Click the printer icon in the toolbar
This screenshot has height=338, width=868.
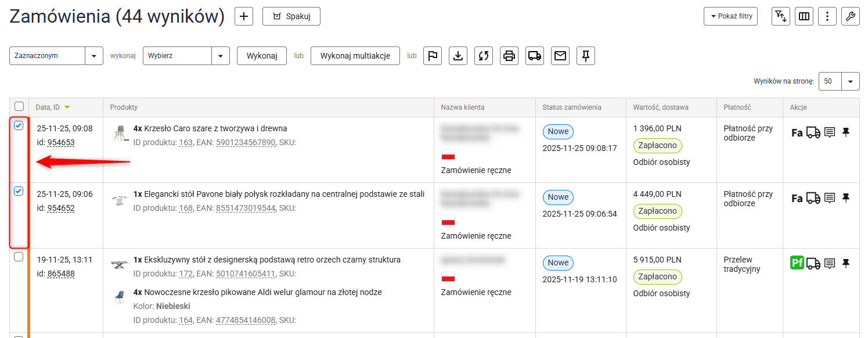click(x=509, y=56)
